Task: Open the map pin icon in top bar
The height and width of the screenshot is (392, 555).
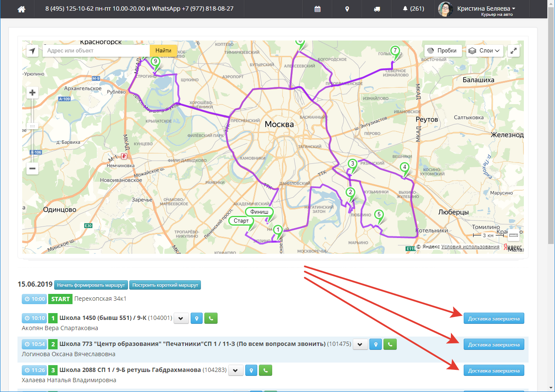Action: coord(347,9)
